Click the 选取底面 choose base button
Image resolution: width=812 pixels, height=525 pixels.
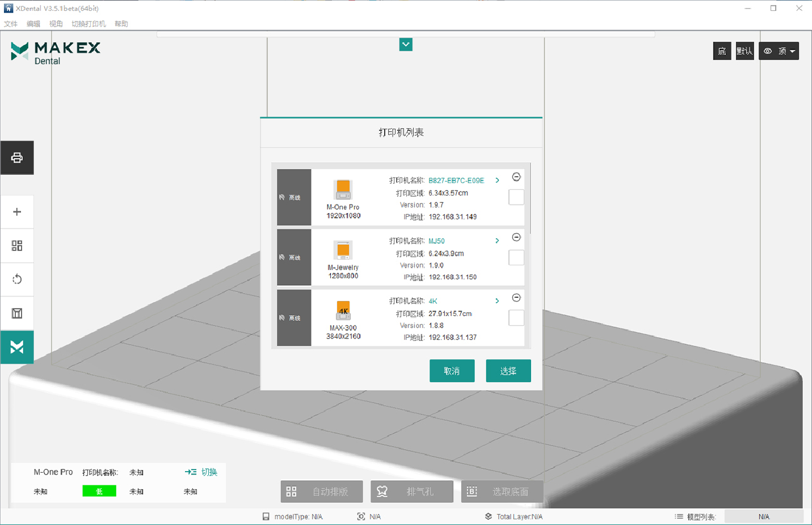click(x=502, y=492)
